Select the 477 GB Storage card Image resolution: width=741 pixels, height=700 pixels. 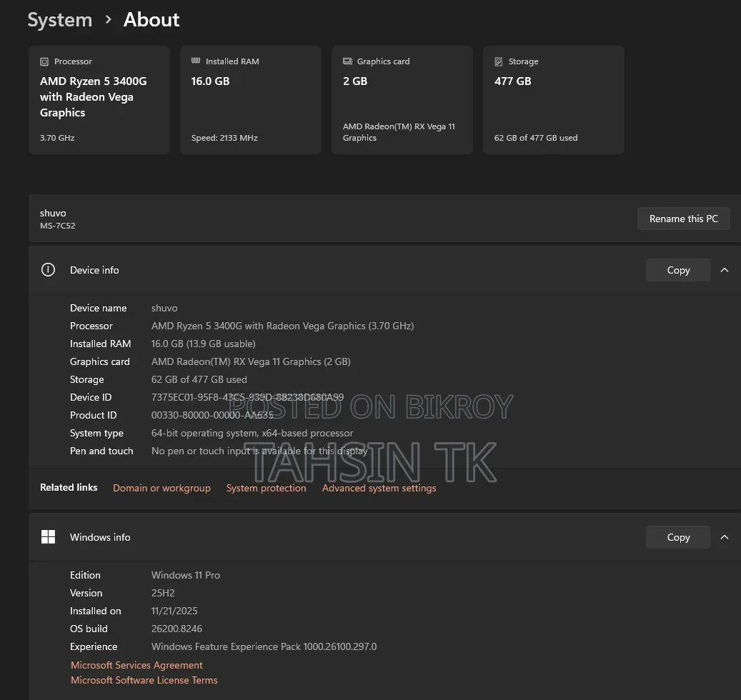tap(553, 100)
